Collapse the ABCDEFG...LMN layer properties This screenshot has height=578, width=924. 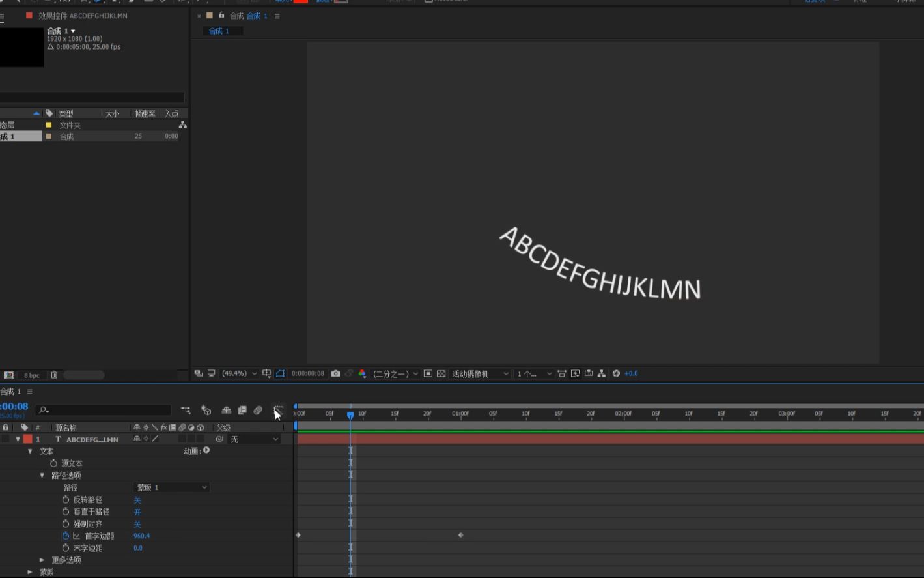click(18, 439)
